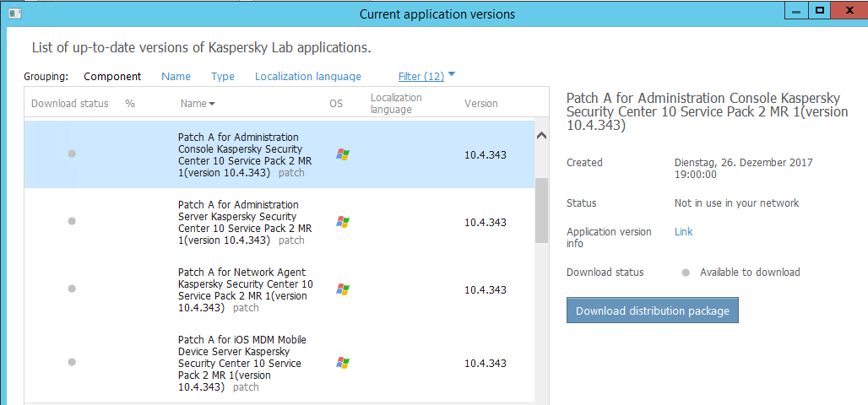Click download status dot for iOS MDM patch
This screenshot has height=405, width=868.
click(72, 362)
